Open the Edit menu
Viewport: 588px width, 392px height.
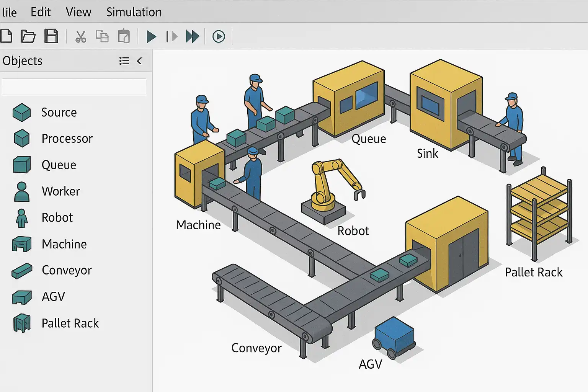coord(41,12)
